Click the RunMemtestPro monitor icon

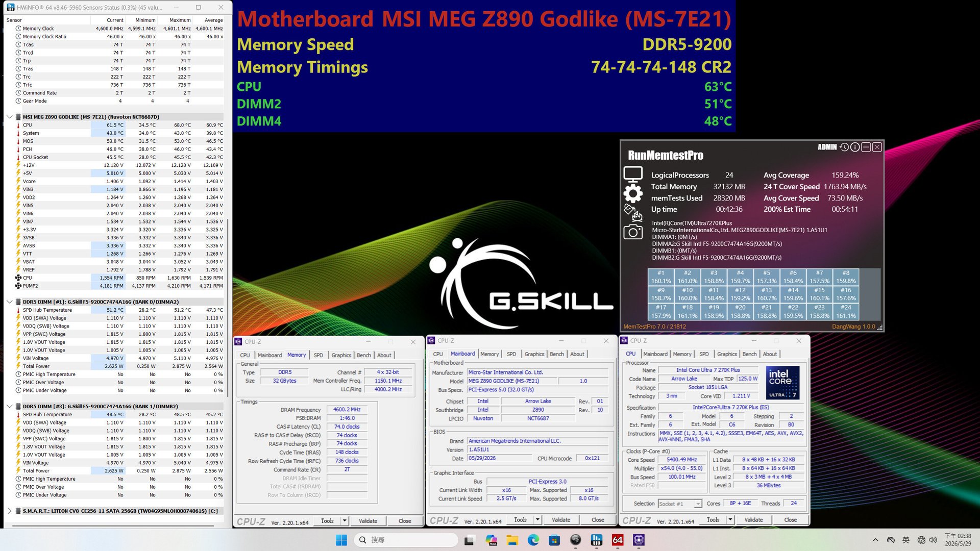pos(633,174)
